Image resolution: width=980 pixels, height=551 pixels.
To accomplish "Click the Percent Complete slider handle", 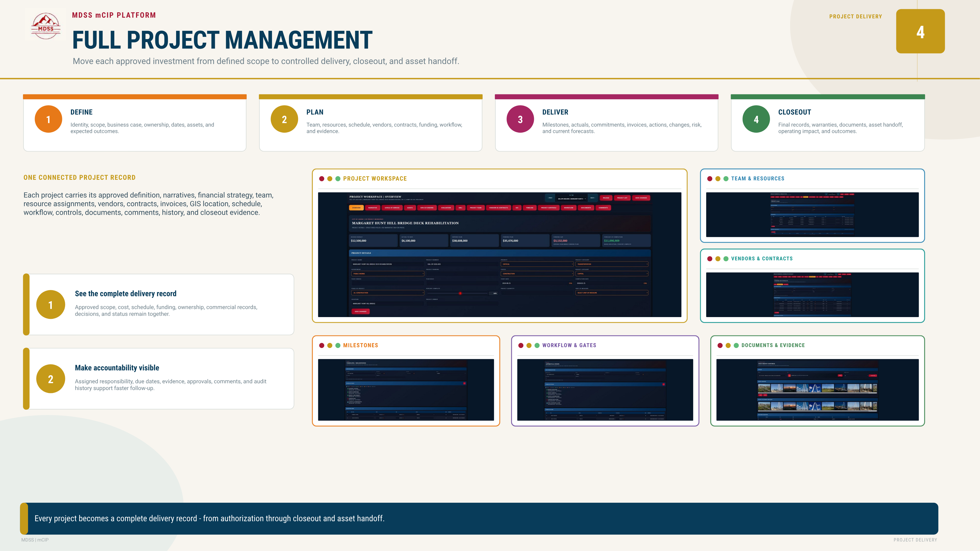I will click(460, 293).
